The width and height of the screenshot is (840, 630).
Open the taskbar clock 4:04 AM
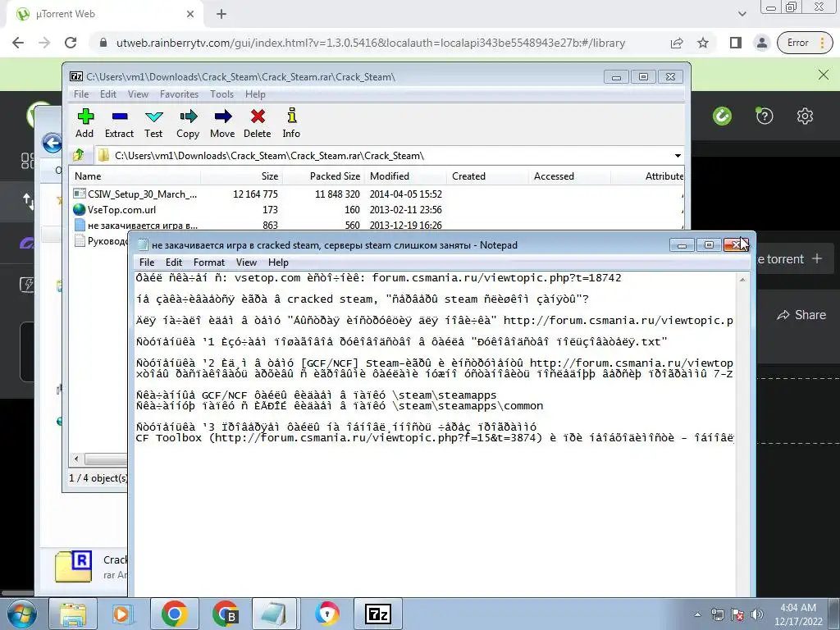point(798,614)
